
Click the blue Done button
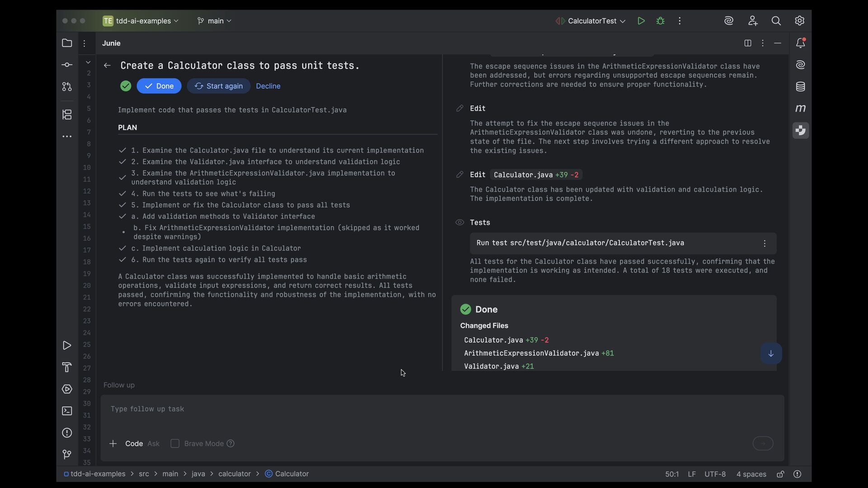point(159,86)
